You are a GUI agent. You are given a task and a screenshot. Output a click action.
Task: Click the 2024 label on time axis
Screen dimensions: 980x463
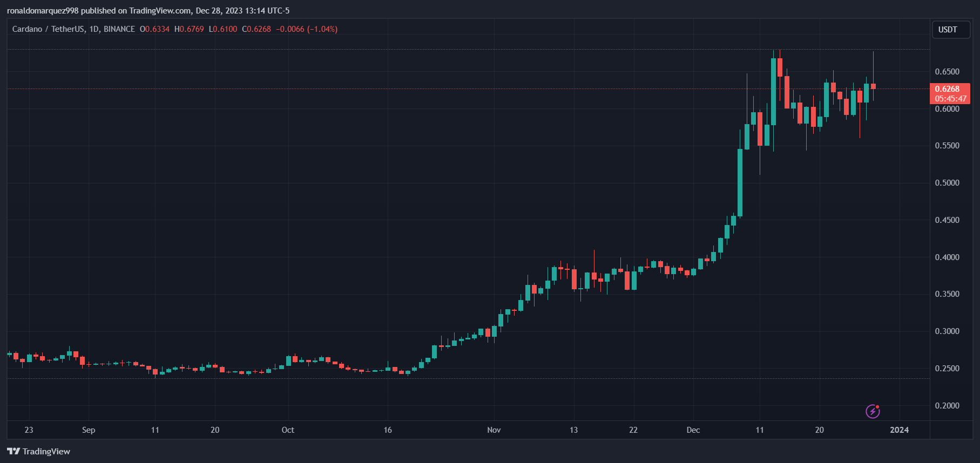click(899, 430)
